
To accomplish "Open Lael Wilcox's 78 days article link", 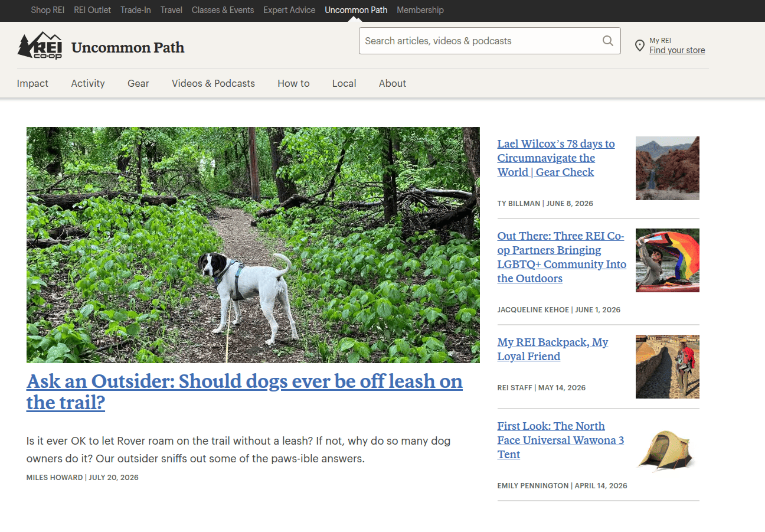I will pyautogui.click(x=556, y=158).
